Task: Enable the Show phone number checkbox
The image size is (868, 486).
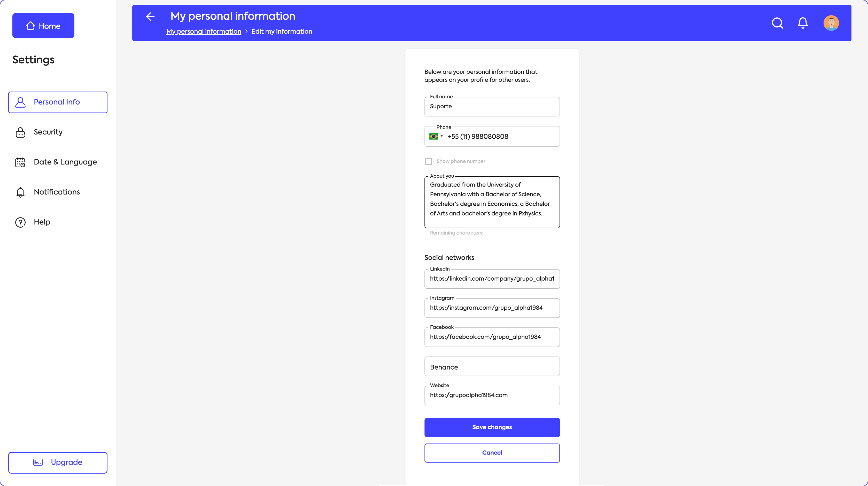Action: click(428, 162)
